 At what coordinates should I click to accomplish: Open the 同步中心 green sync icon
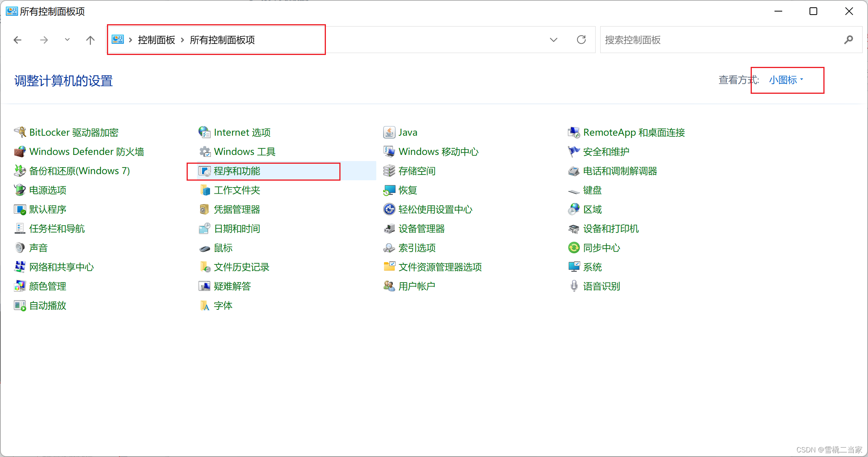(574, 248)
